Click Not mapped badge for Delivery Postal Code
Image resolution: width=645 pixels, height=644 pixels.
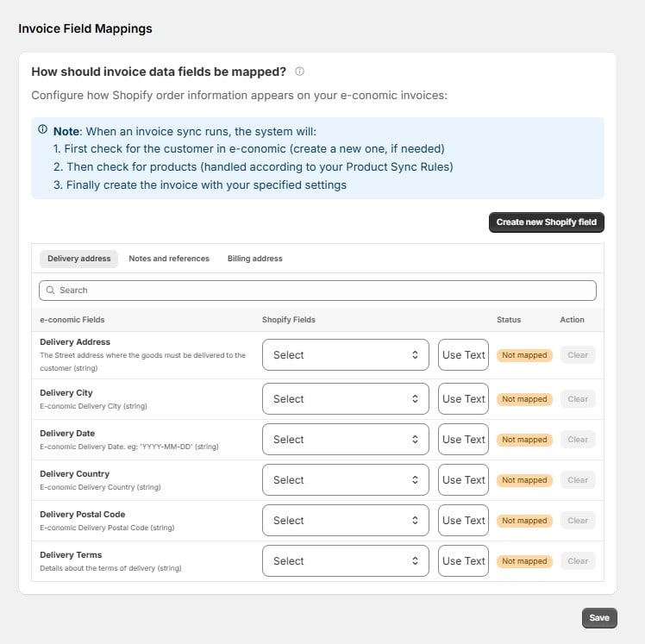[524, 521]
